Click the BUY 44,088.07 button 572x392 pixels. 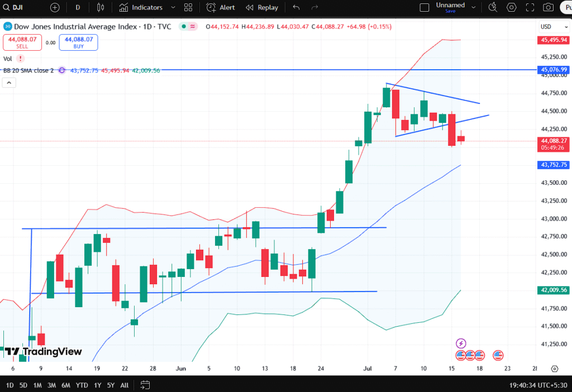(78, 42)
